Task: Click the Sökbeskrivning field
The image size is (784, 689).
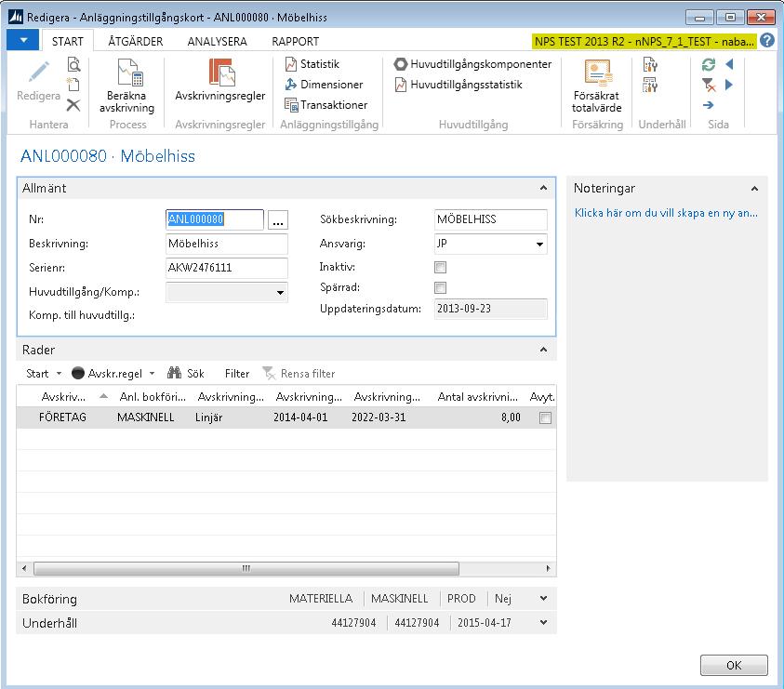Action: (490, 219)
